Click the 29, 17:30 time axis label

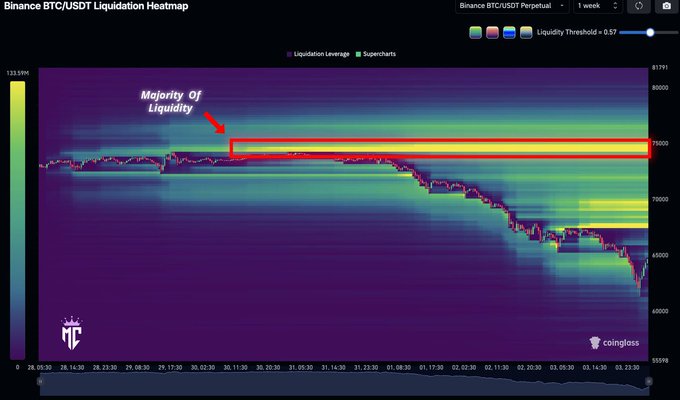point(170,367)
